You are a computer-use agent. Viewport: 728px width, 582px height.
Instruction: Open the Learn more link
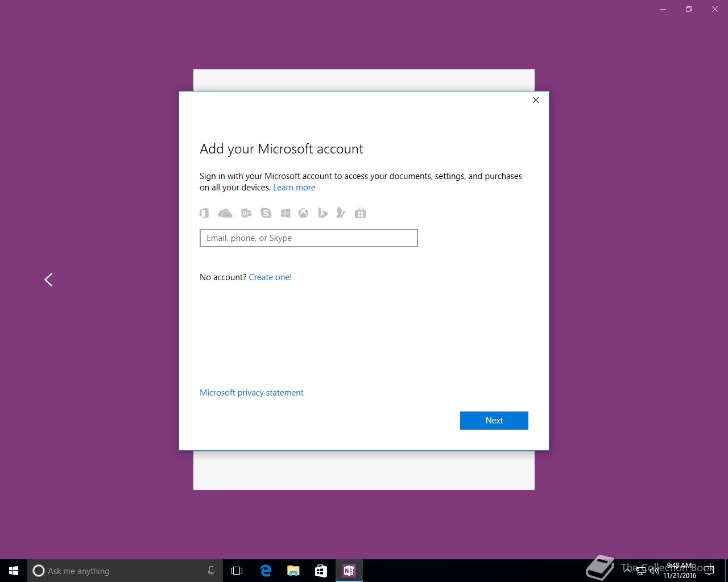point(294,188)
